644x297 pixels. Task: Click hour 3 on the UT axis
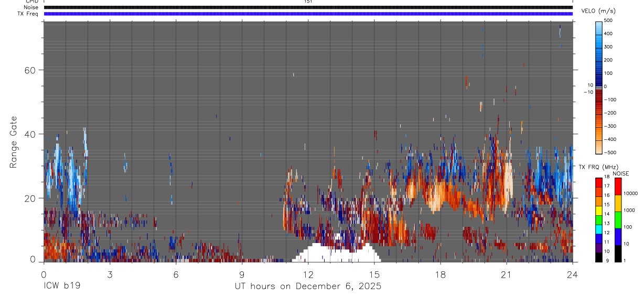click(110, 274)
